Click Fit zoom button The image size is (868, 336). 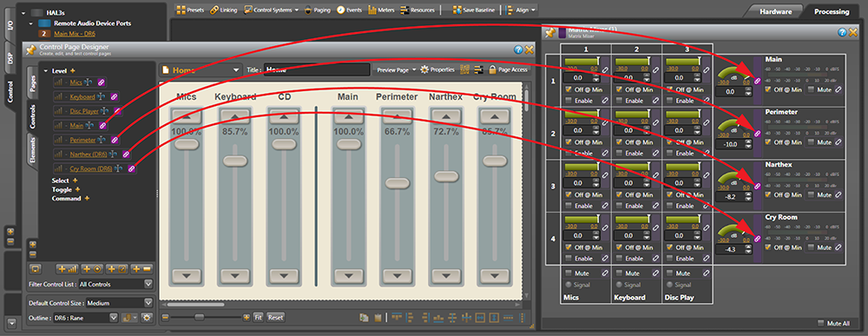point(258,318)
